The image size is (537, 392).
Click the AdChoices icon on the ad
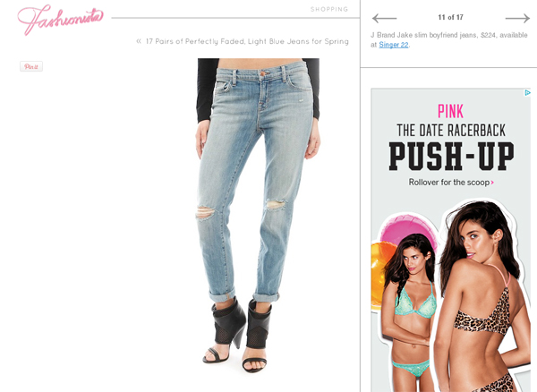527,92
